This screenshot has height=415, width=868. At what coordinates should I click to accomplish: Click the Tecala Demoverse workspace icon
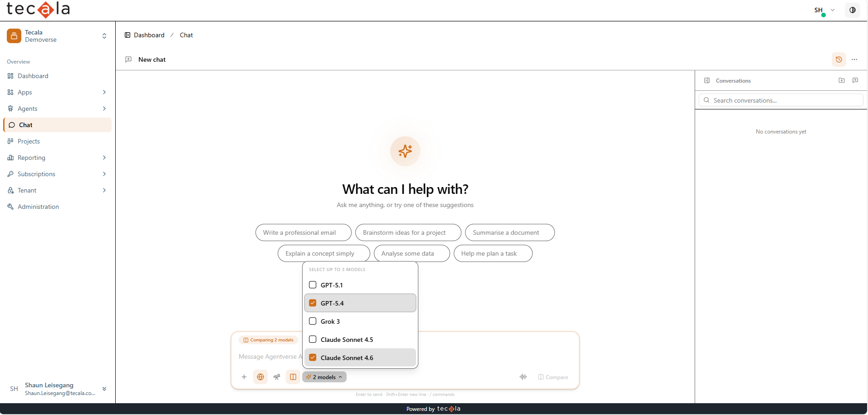[x=14, y=36]
